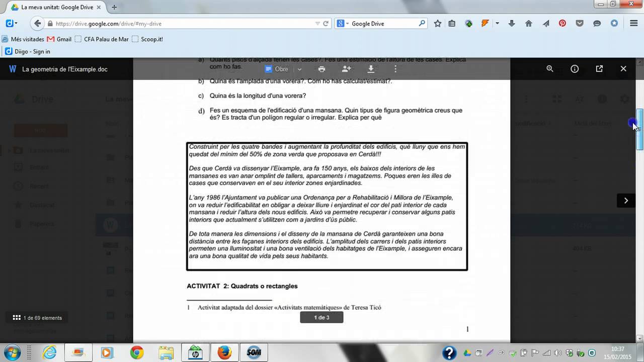Launch Internet Explorer from taskbar

pos(49,353)
